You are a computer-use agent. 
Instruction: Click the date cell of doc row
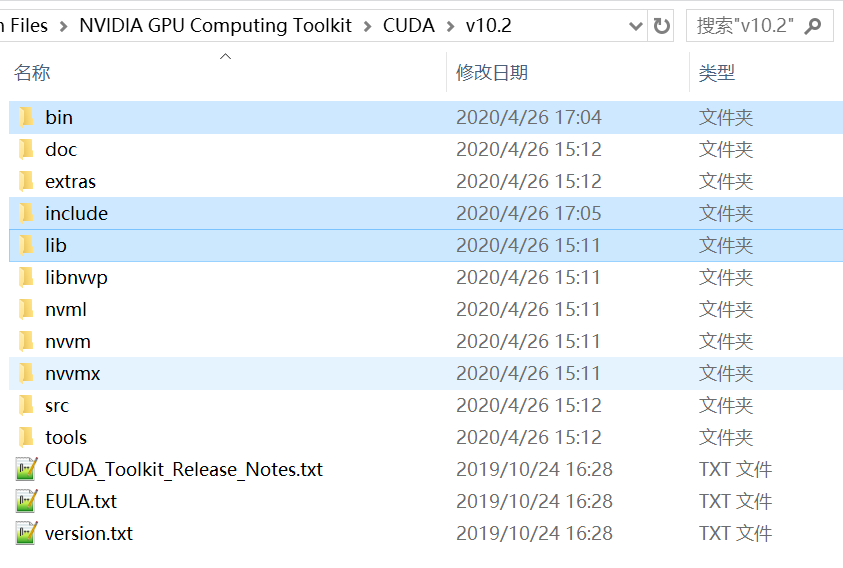coord(529,150)
